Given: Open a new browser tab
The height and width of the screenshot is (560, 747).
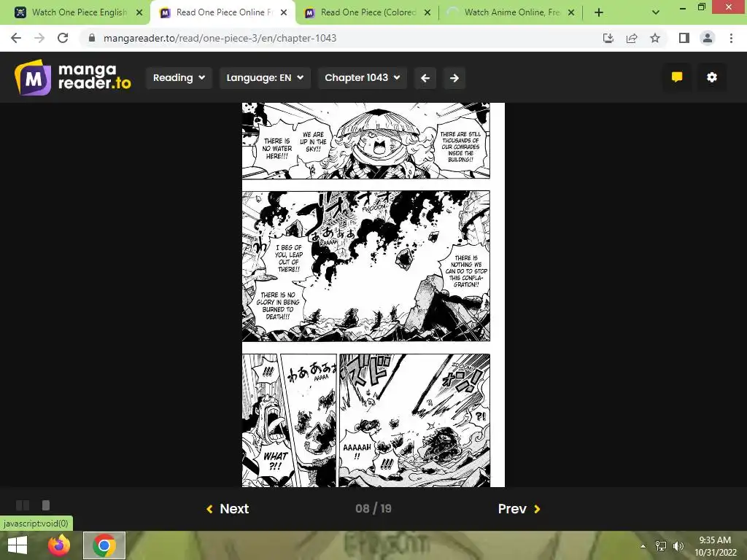Looking at the screenshot, I should click(599, 13).
